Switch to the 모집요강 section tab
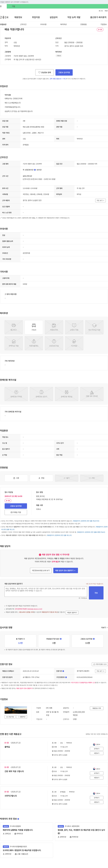The width and height of the screenshot is (108, 868). pyautogui.click(x=3, y=24)
